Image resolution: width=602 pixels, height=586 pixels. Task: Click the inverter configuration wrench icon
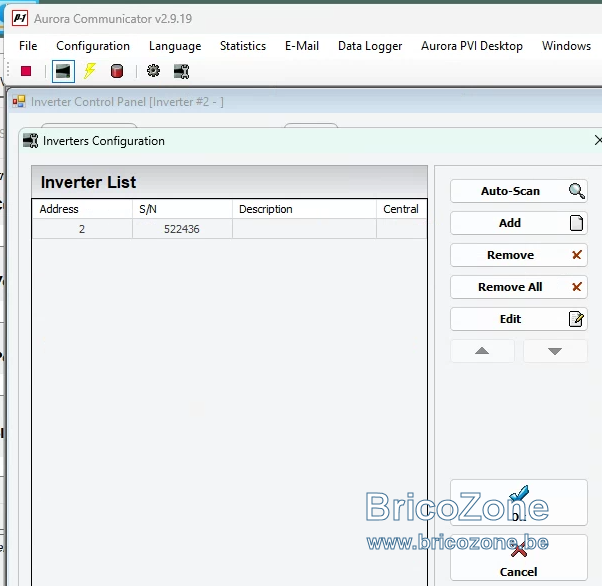pyautogui.click(x=182, y=71)
